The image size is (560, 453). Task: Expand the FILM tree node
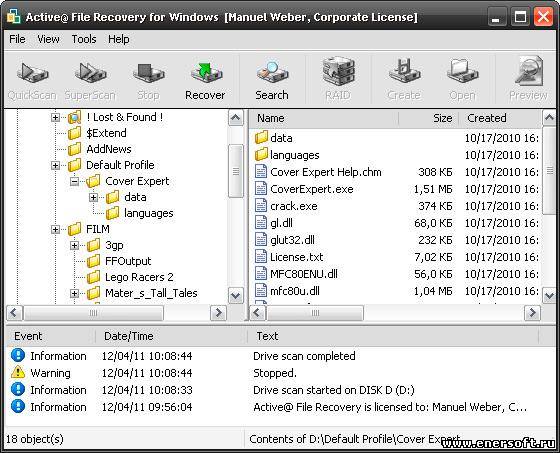click(x=55, y=229)
